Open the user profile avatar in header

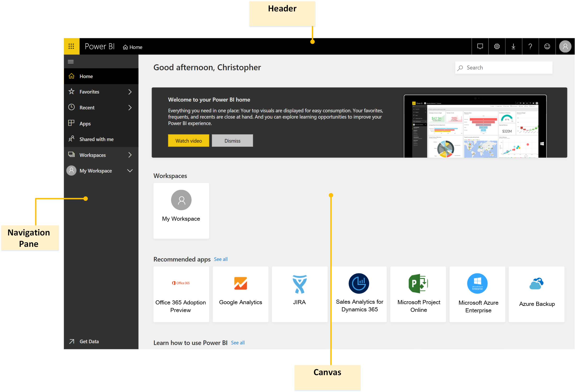(x=565, y=46)
